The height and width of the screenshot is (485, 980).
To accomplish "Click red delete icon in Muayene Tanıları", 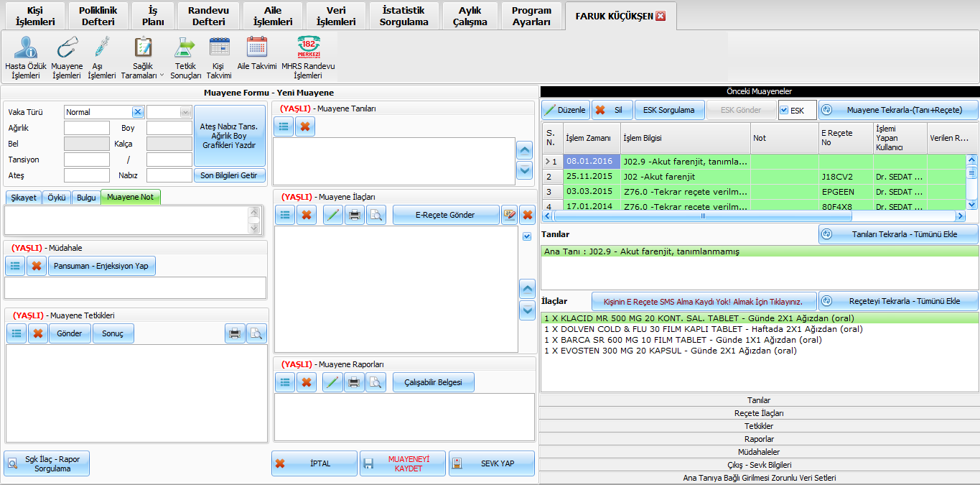I will coord(305,126).
